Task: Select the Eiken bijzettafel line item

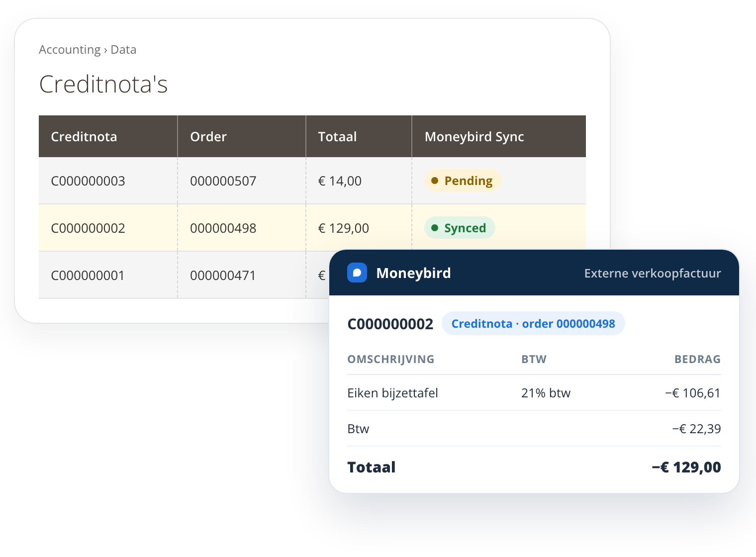Action: [392, 393]
